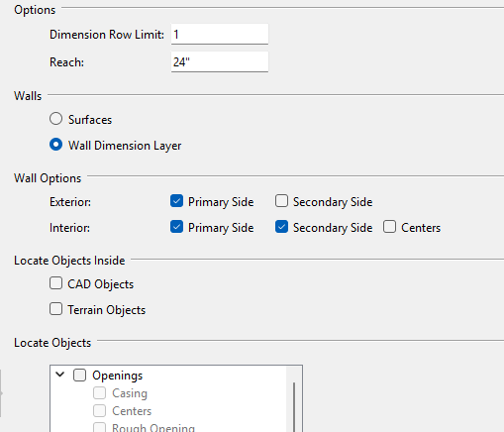
Task: Click the Interior Secondary Side label
Action: pos(333,228)
